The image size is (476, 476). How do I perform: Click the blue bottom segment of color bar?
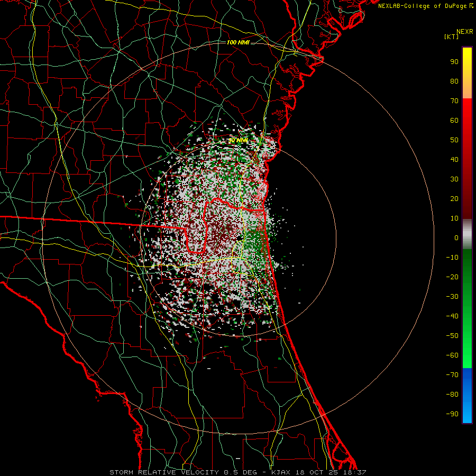[x=467, y=396]
